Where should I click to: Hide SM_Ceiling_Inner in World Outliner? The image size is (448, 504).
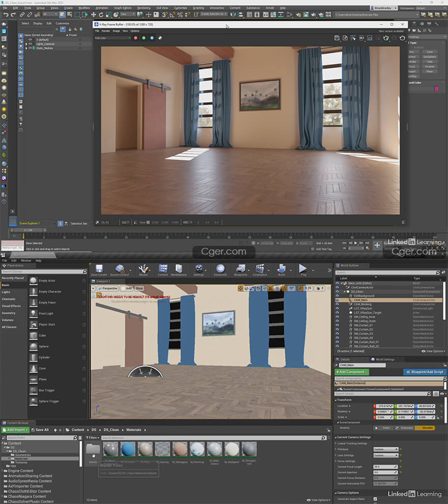click(337, 317)
